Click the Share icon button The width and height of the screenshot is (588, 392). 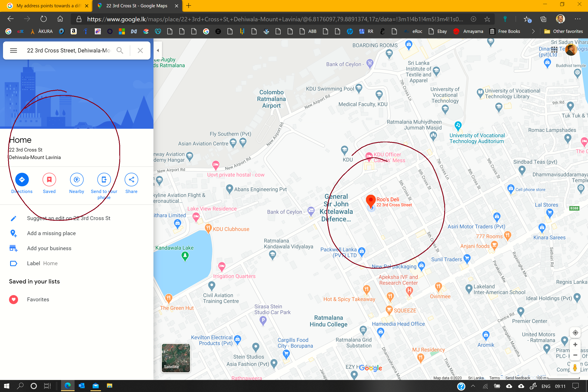point(131,179)
